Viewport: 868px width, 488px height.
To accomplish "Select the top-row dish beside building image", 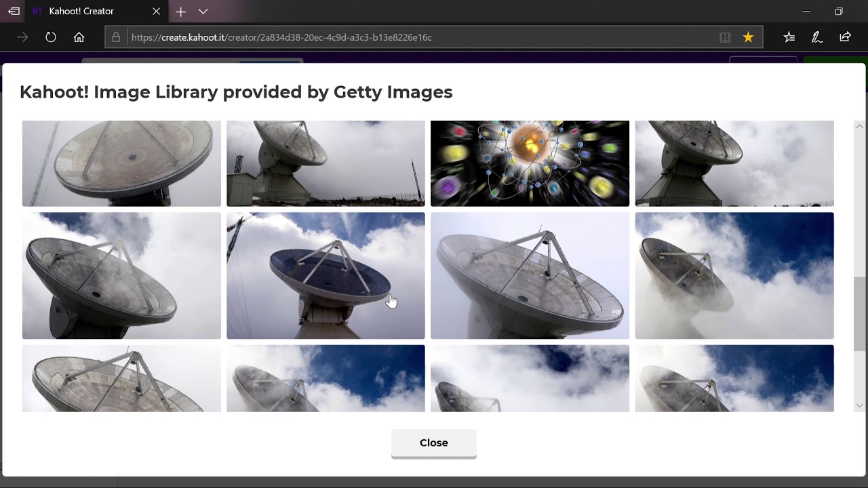I will coord(325,163).
